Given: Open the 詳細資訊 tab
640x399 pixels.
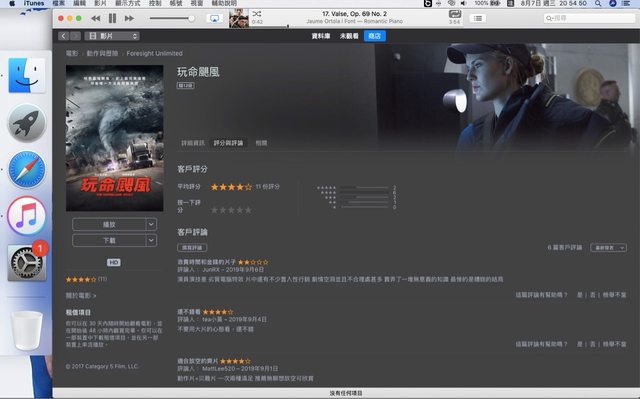Looking at the screenshot, I should pos(193,143).
